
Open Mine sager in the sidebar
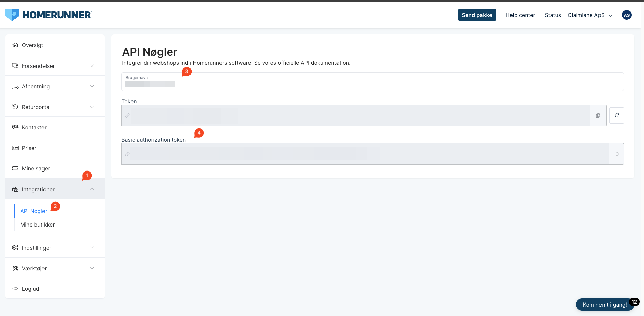click(55, 168)
